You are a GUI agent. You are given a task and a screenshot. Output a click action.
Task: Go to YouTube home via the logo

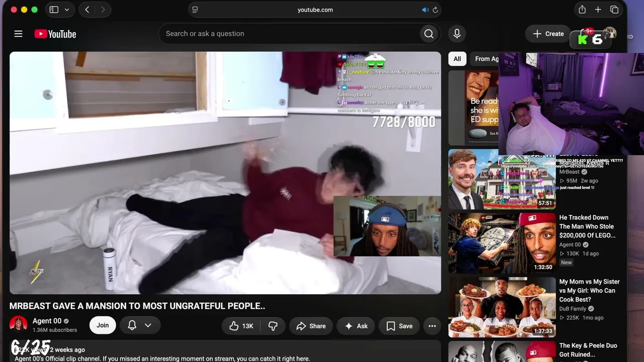(55, 34)
